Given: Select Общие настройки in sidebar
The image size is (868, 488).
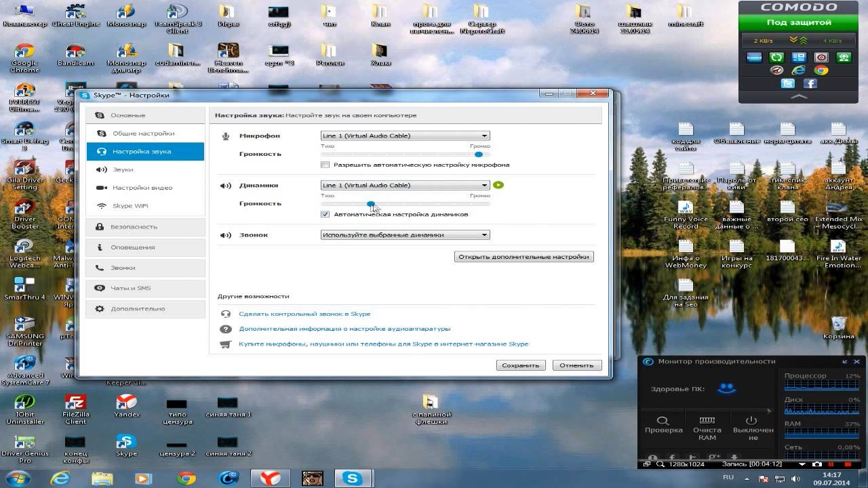Looking at the screenshot, I should pos(146,134).
